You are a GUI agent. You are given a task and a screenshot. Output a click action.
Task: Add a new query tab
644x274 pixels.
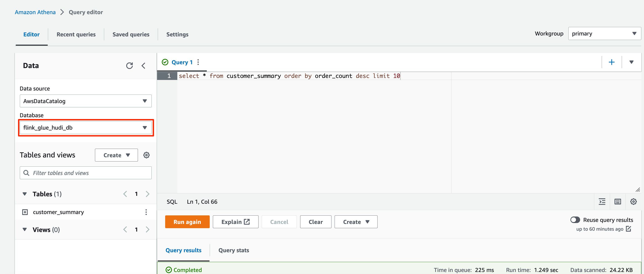612,62
